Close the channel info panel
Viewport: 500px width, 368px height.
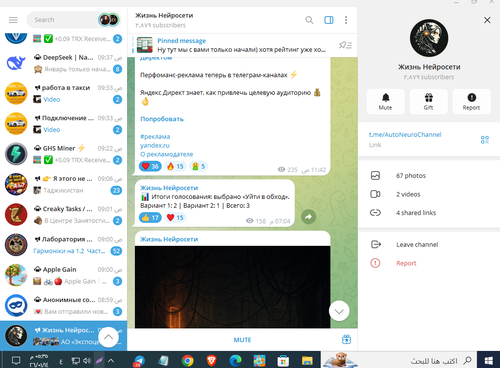tap(487, 20)
